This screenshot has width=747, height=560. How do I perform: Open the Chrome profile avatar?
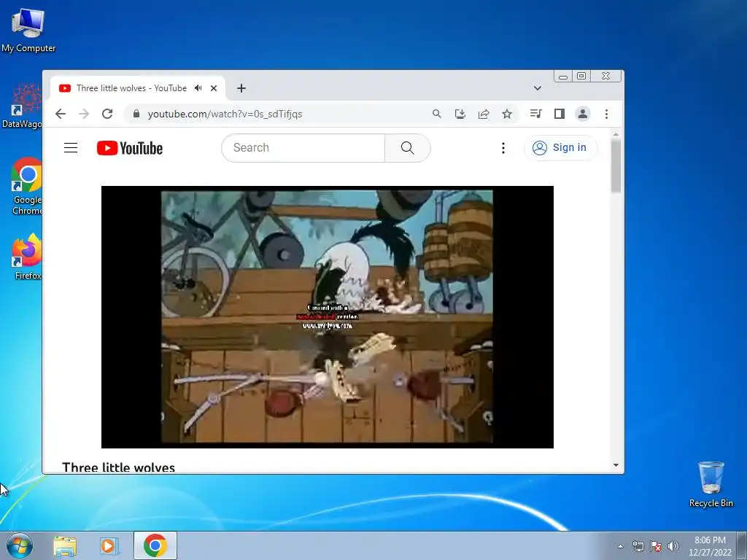pos(583,114)
